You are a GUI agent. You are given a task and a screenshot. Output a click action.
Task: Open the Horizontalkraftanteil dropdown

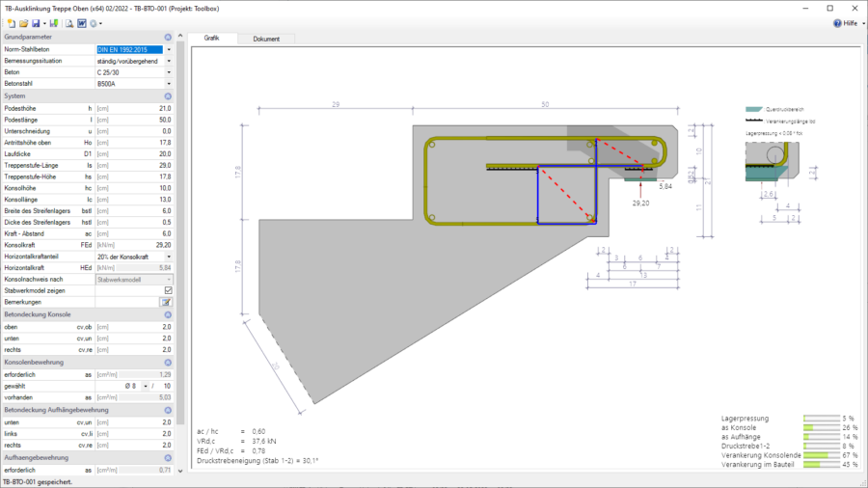[169, 257]
